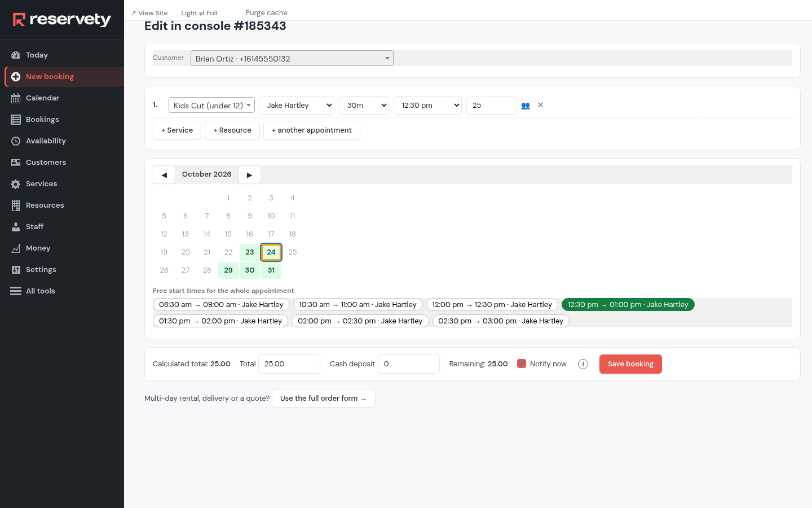Open View Site link
The image size is (812, 508).
point(149,13)
